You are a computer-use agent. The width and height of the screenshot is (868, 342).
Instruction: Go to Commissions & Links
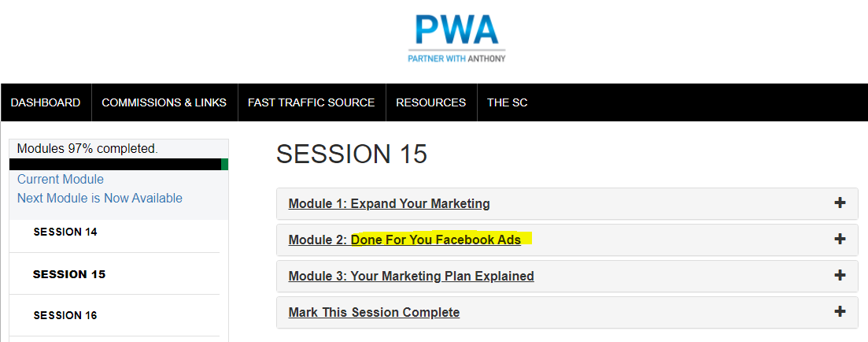tap(164, 102)
